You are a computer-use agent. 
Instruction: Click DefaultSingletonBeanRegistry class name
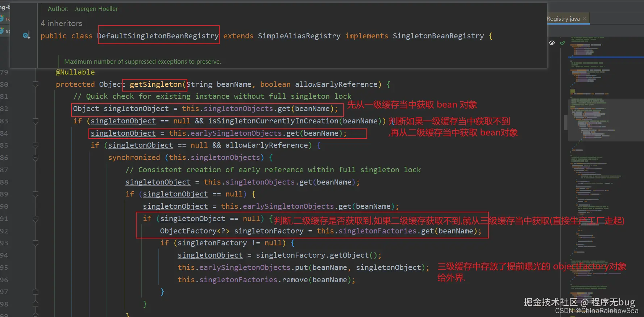[x=158, y=36]
